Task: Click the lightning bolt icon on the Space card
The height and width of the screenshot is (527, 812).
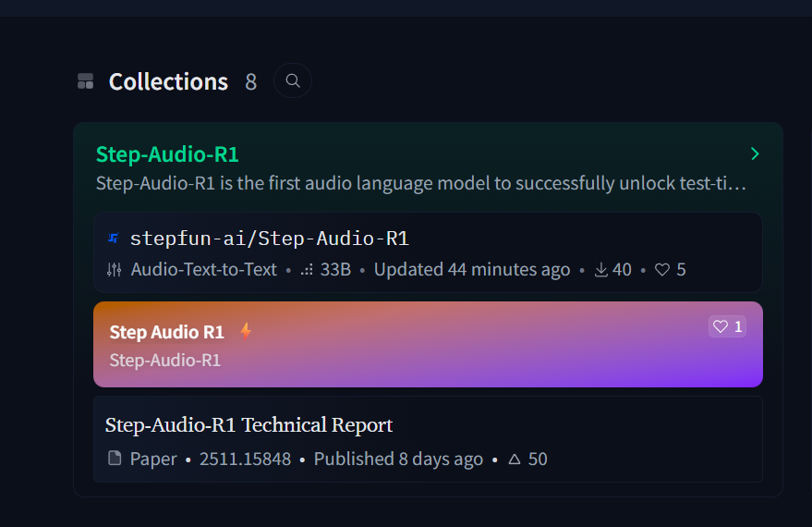Action: [246, 331]
